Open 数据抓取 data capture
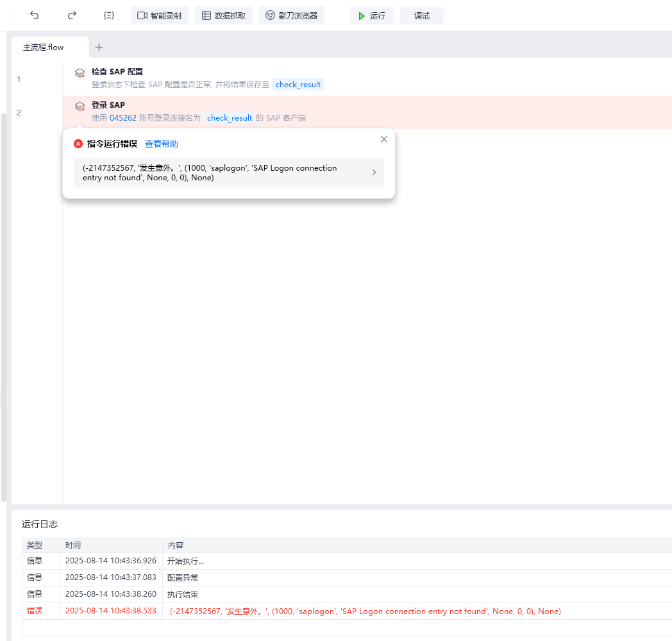 click(224, 15)
